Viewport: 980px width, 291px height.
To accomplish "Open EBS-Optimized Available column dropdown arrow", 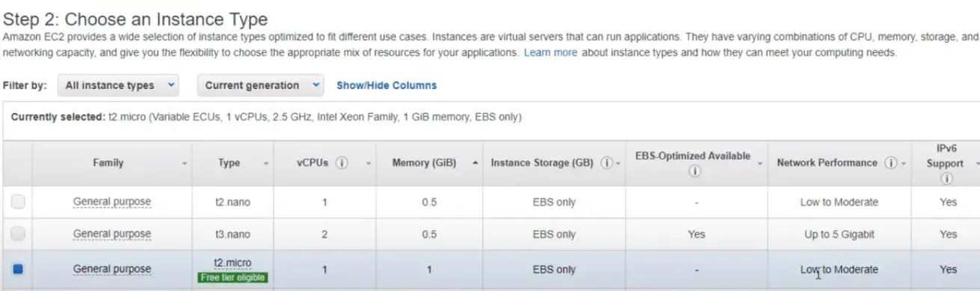I will (760, 164).
